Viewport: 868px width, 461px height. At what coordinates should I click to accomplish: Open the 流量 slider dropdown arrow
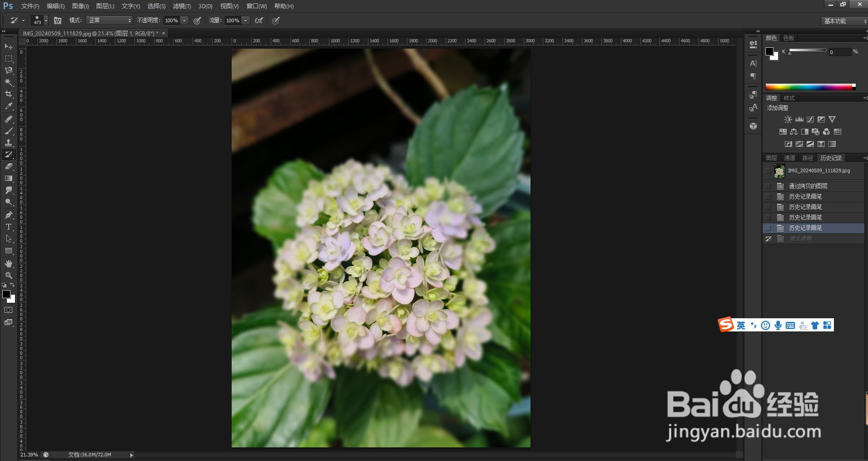[x=246, y=20]
